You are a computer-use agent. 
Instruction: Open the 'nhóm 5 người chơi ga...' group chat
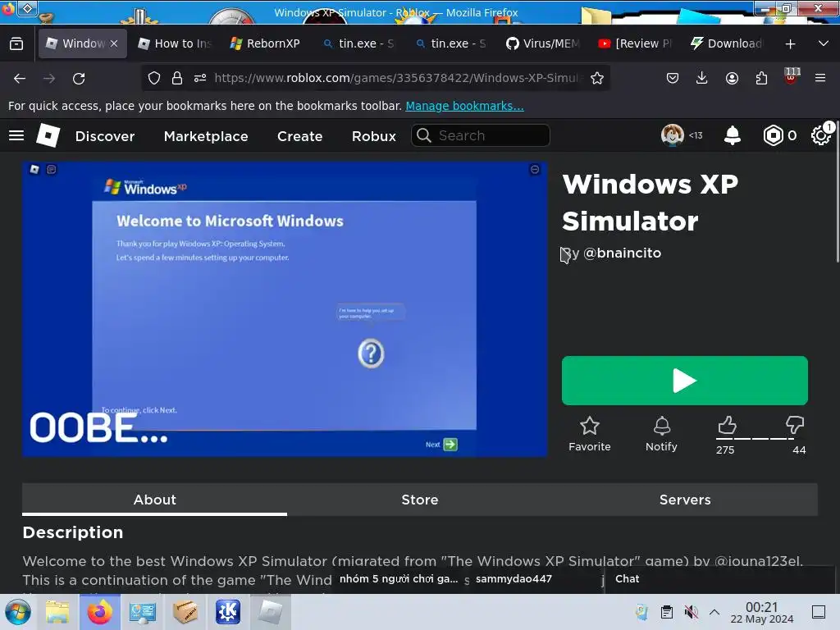(x=398, y=579)
